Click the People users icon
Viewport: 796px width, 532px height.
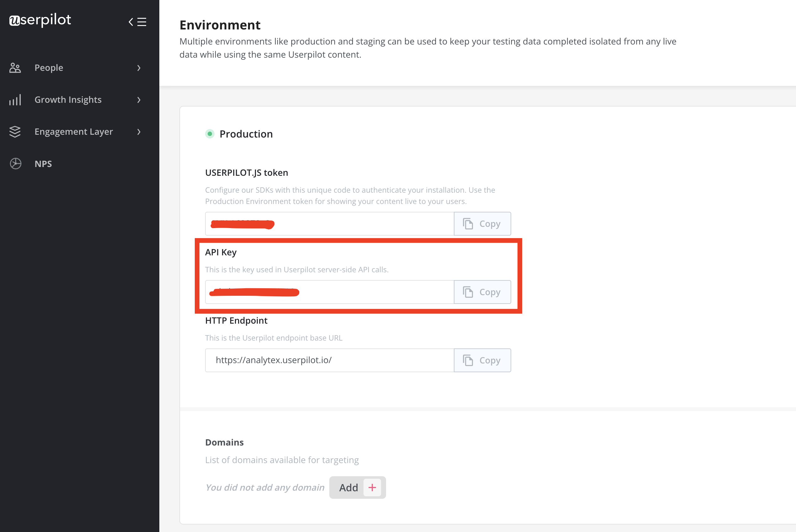(x=15, y=68)
